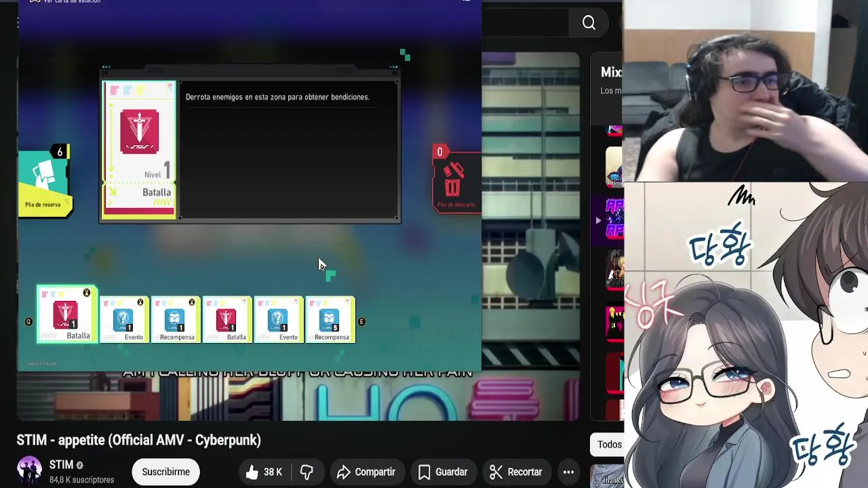Screen dimensions: 868x488
Task: Click the Q previous-card key hint
Action: 28,321
